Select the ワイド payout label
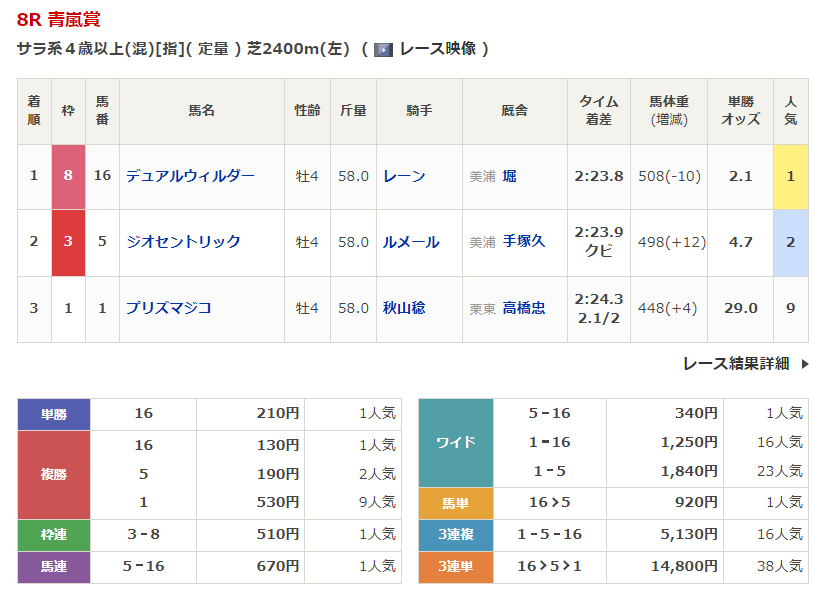Image resolution: width=823 pixels, height=595 pixels. tap(455, 441)
